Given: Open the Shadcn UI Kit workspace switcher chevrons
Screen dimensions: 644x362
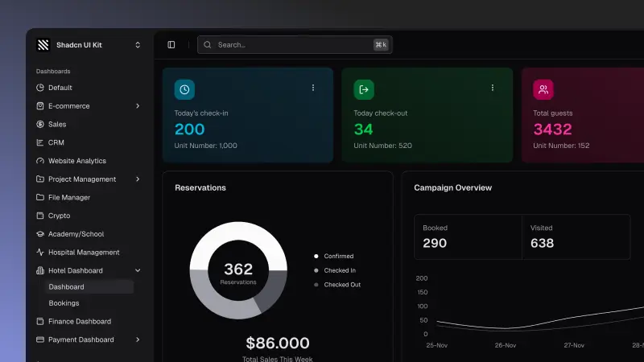Looking at the screenshot, I should [138, 45].
